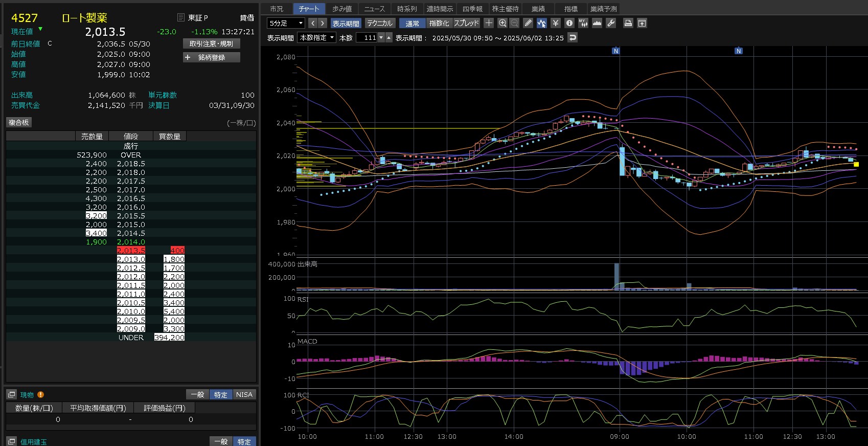Click the info circle icon in chart toolbar
This screenshot has height=446, width=868.
click(x=569, y=23)
